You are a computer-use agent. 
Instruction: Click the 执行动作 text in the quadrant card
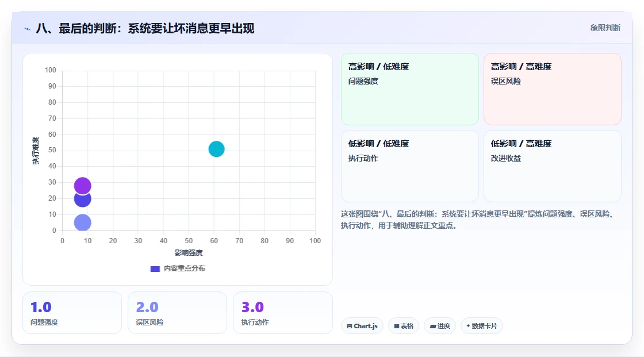[x=363, y=158]
